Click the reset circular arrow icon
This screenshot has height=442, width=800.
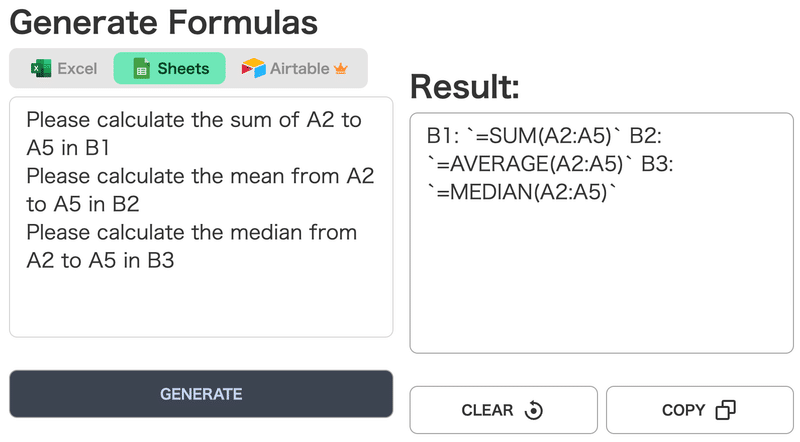(x=534, y=410)
